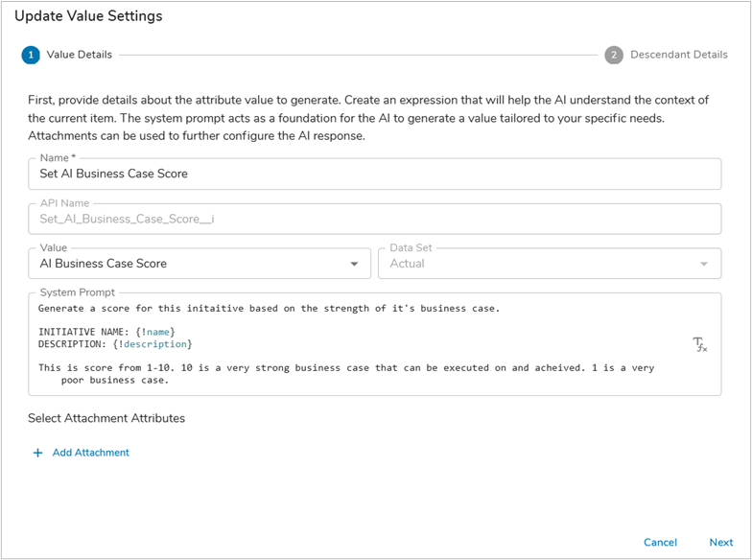
Task: Open the AI Business Case Score combo box
Action: [192, 264]
